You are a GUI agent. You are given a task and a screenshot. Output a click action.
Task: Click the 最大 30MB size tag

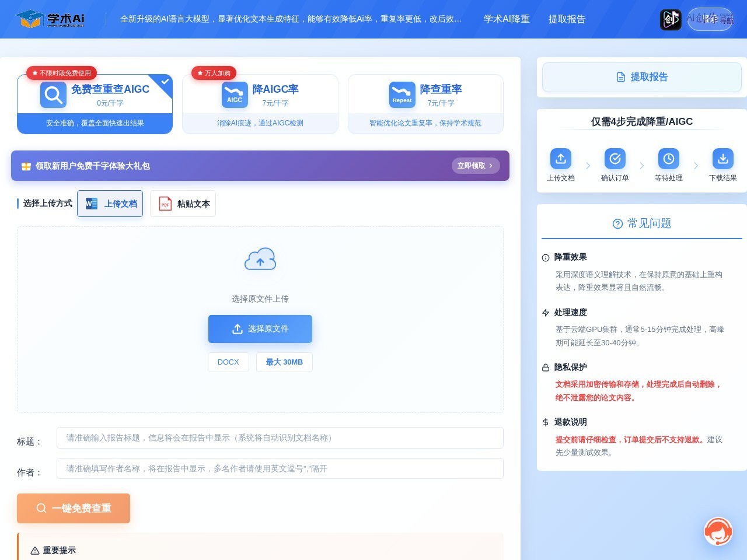click(284, 362)
